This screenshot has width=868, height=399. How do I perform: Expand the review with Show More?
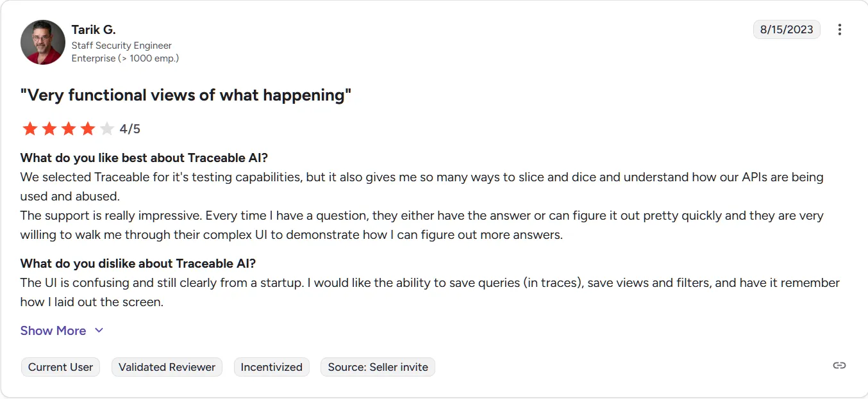(53, 330)
